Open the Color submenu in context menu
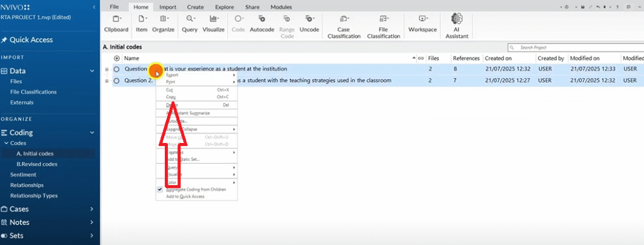 196,183
